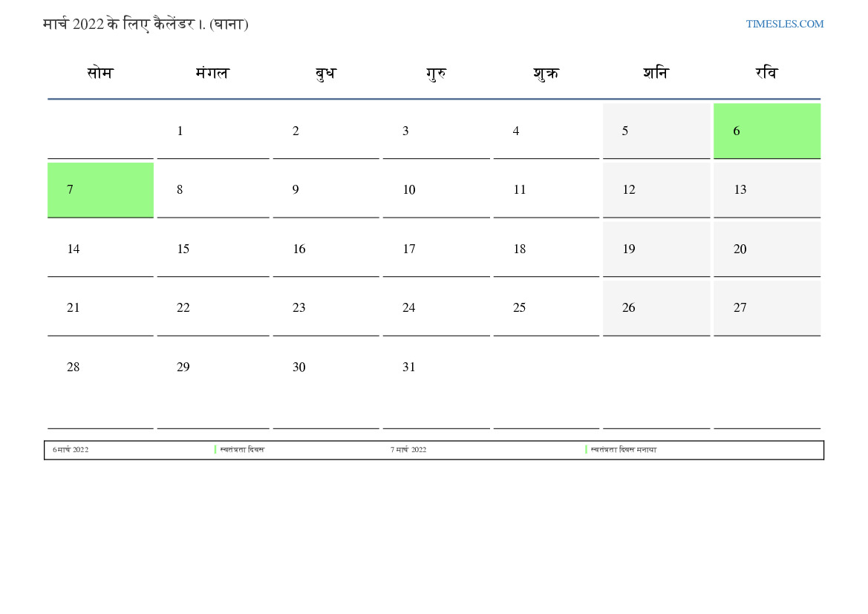Select date 15 in the calendar
Viewport: 868px width, 614px height.
[213, 249]
